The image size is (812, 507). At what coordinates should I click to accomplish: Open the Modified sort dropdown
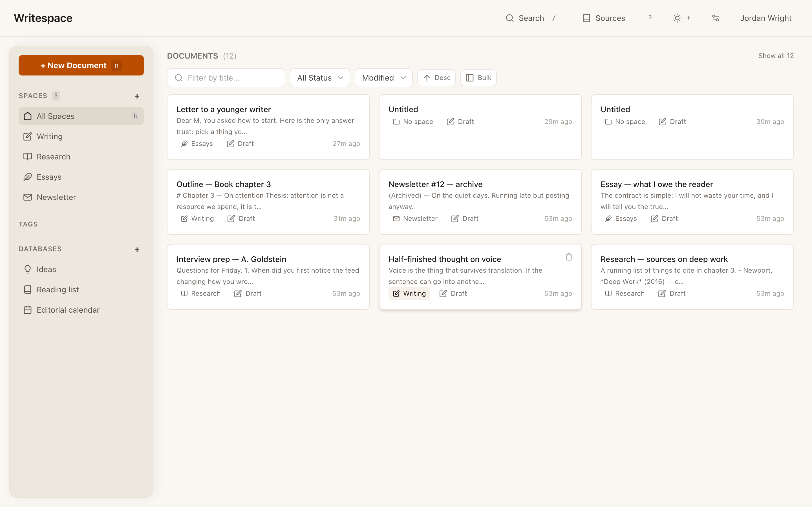pyautogui.click(x=383, y=77)
